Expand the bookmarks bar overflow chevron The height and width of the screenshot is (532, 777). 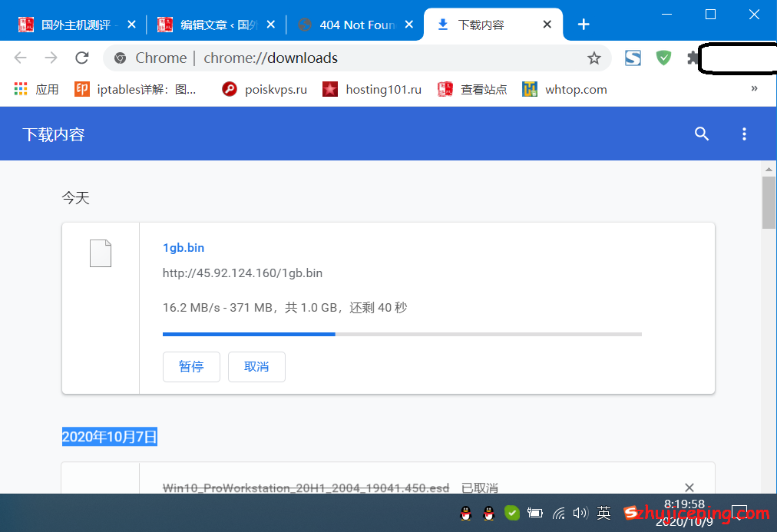click(x=754, y=89)
